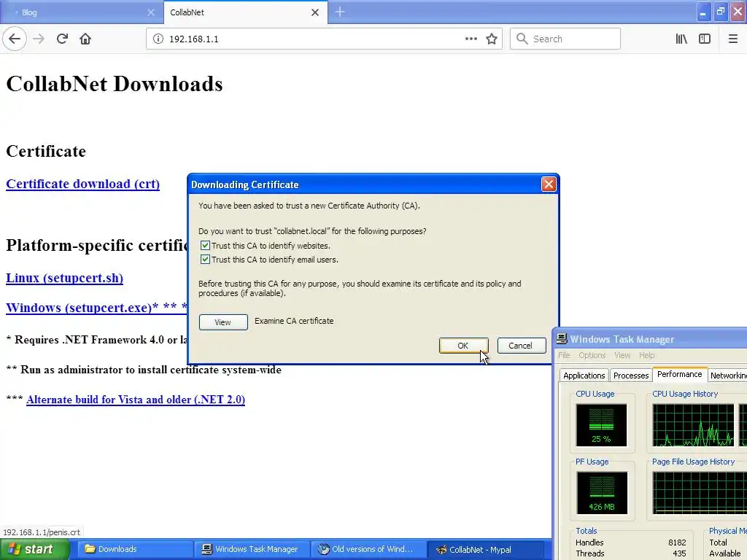Screen dimensions: 747x560
Task: Click the forward navigation arrow
Action: (x=39, y=39)
